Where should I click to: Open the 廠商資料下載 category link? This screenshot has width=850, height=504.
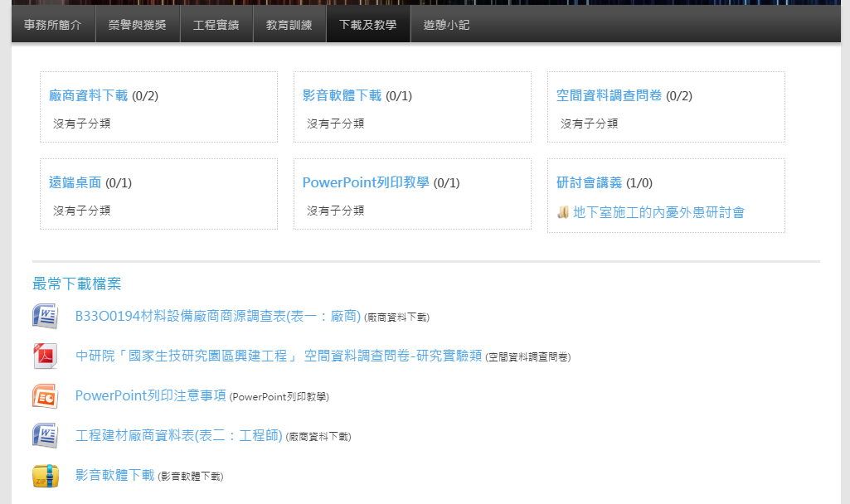(88, 95)
